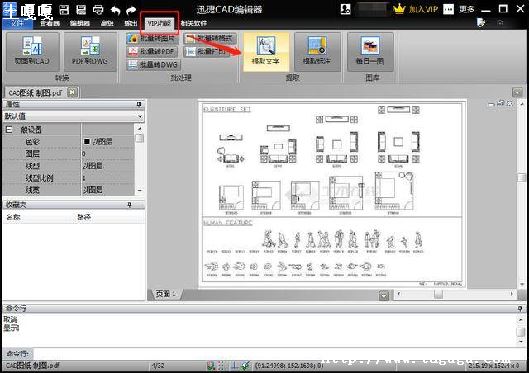Screen dimensions: 529x373
Task: Open the dropdown arrow beside horizontal scrollbar
Action: pyautogui.click(x=384, y=296)
